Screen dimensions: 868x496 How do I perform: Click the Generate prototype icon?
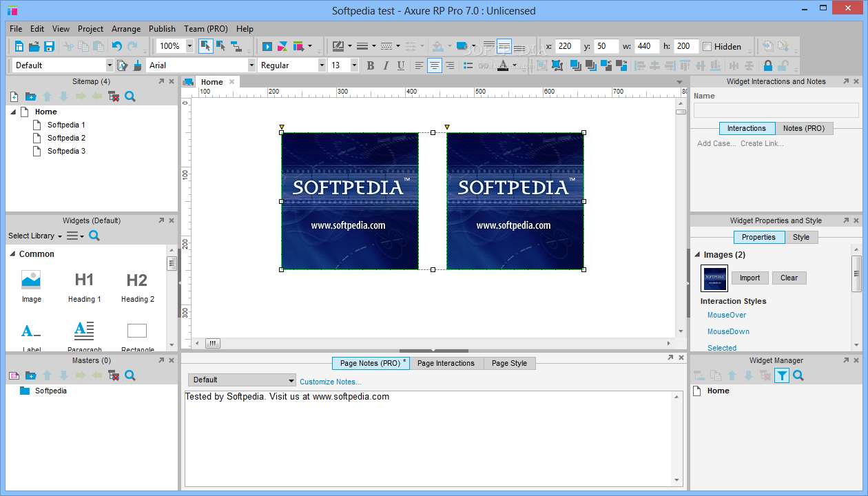[298, 46]
